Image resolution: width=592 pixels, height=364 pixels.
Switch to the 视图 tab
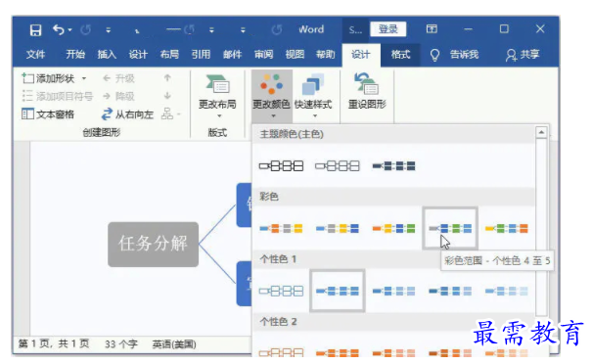(295, 55)
